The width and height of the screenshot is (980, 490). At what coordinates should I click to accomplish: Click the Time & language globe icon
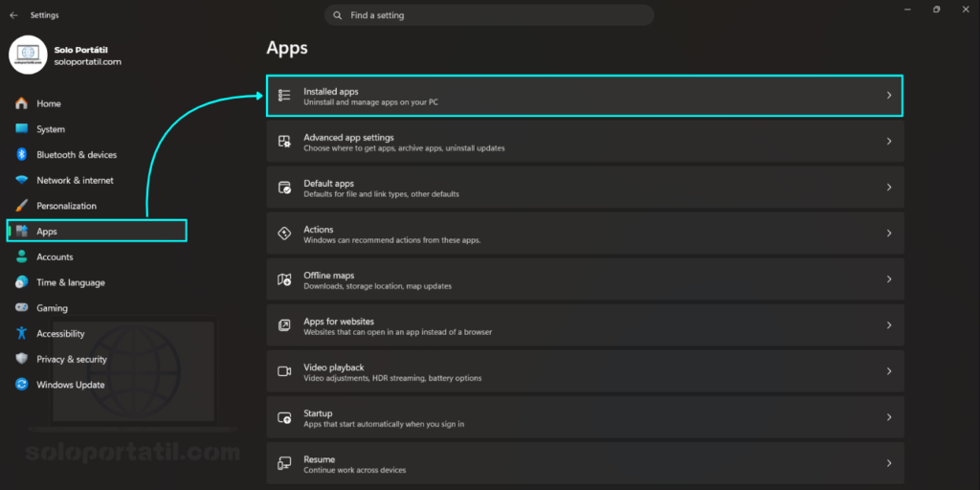(x=22, y=282)
